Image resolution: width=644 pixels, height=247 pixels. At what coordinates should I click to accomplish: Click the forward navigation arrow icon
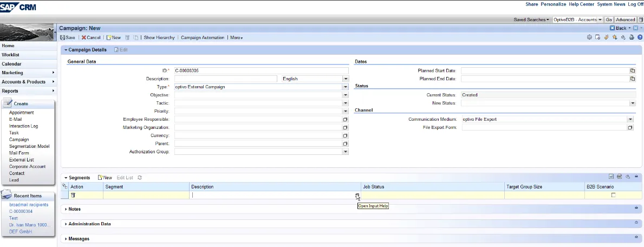pyautogui.click(x=635, y=28)
